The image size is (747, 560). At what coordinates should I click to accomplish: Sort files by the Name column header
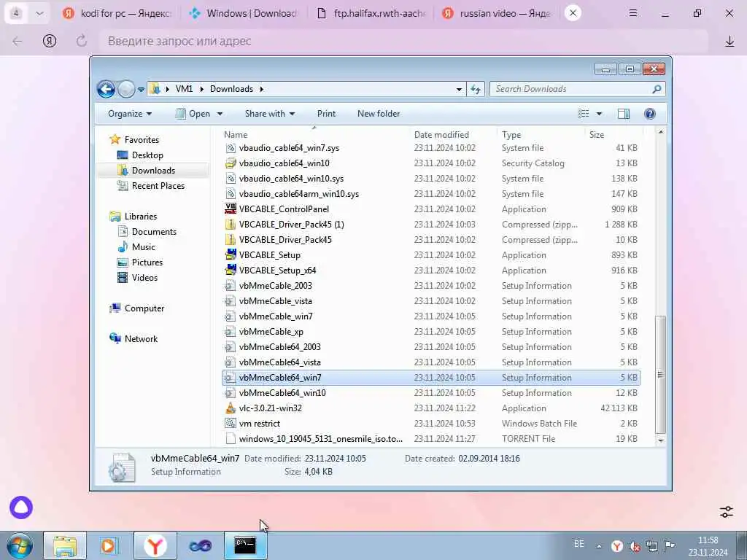coord(236,135)
